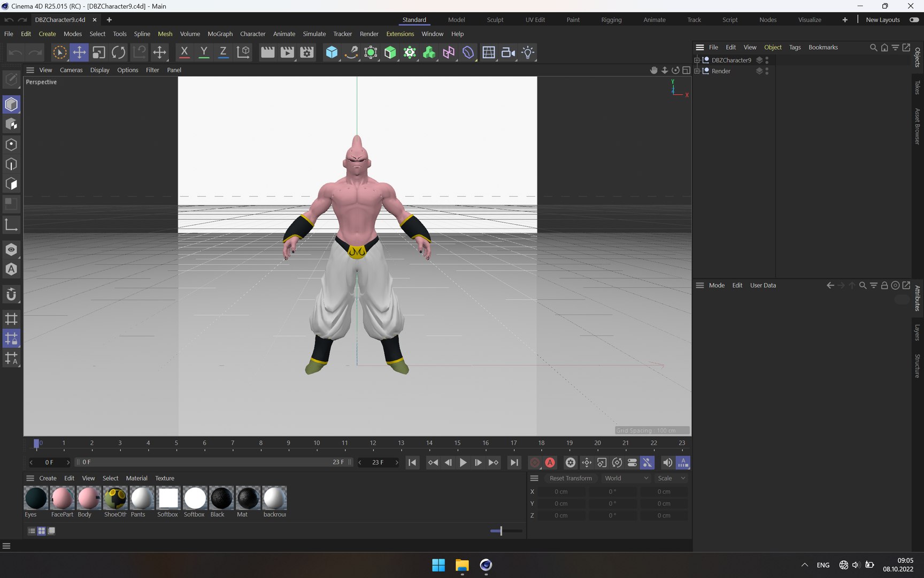Screen dimensions: 924x578
Task: Toggle Z axis lock
Action: pos(223,52)
